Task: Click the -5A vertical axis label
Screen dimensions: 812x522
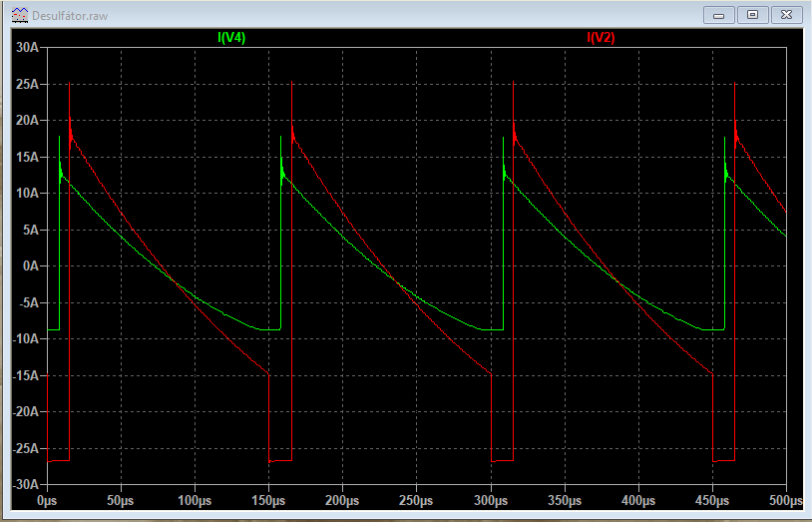Action: point(29,302)
